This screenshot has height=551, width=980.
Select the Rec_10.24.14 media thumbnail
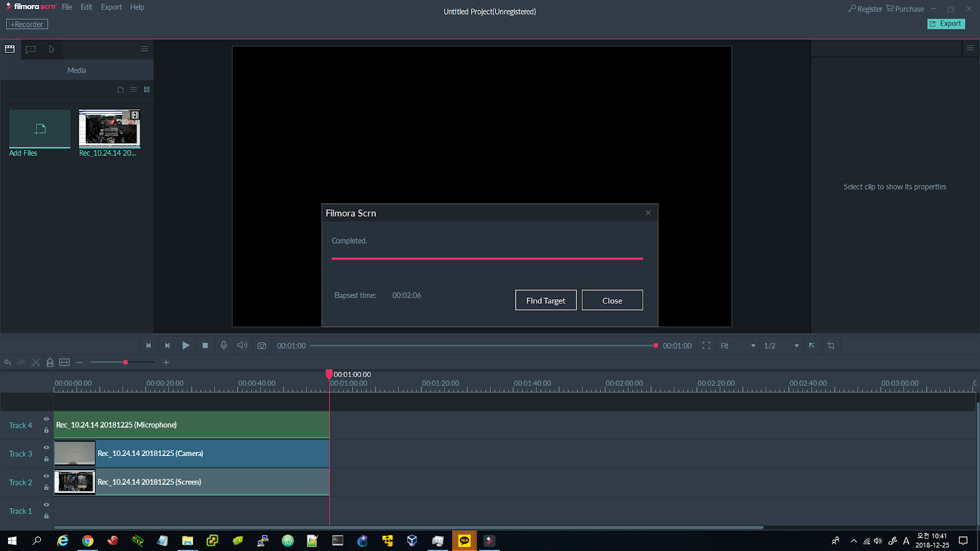point(110,129)
